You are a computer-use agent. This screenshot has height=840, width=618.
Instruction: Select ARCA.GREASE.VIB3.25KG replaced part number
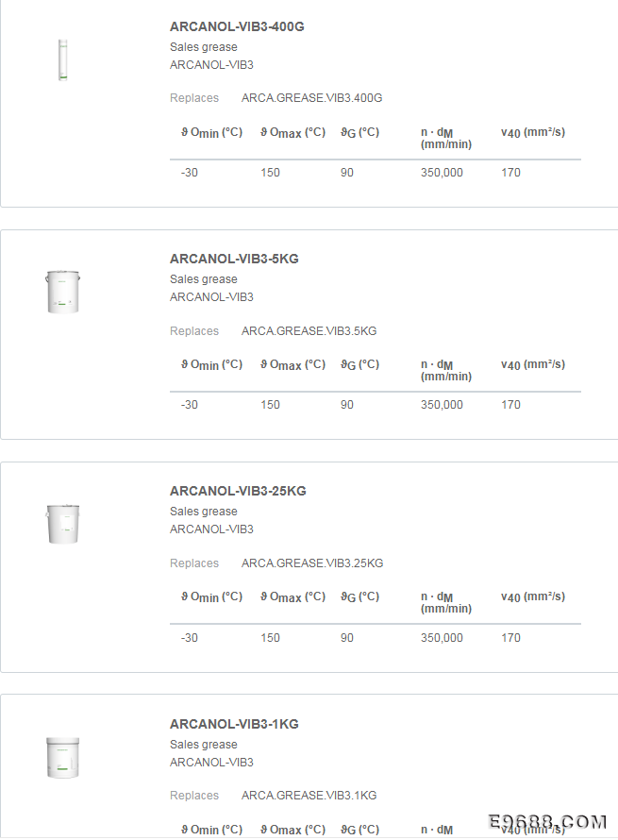click(312, 563)
